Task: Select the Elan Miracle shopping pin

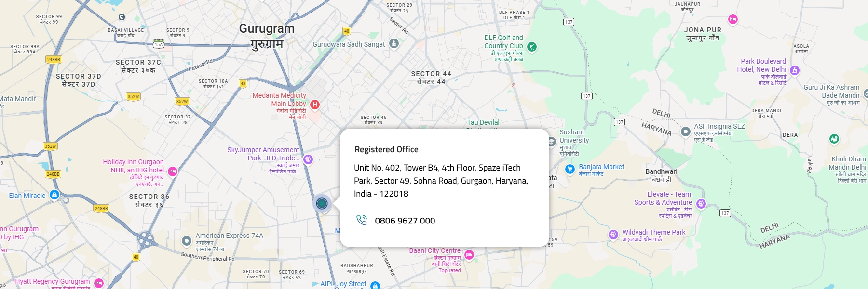Action: pyautogui.click(x=54, y=195)
